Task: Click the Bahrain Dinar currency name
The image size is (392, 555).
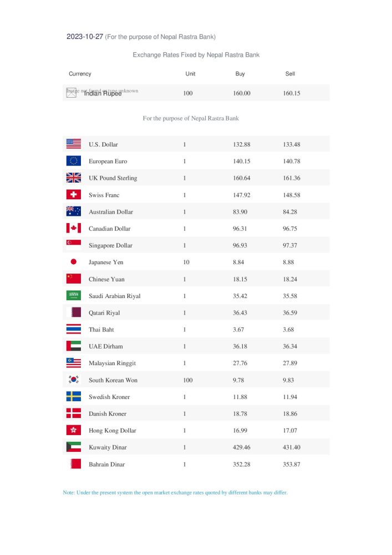Action: (106, 464)
